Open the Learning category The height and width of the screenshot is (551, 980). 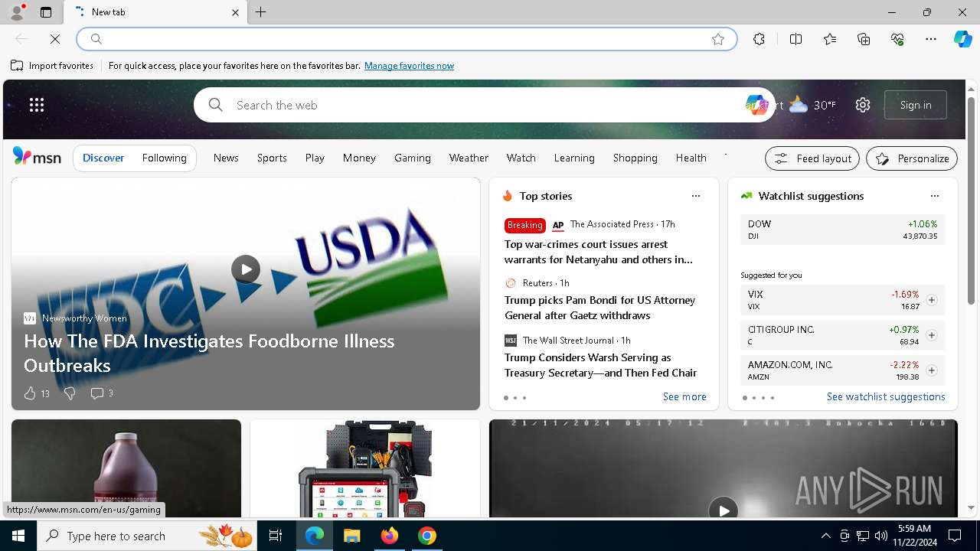[574, 158]
